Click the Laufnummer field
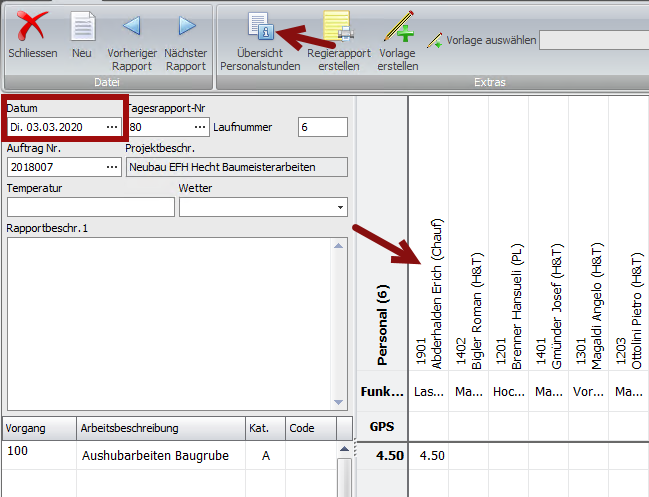The width and height of the screenshot is (649, 497). pyautogui.click(x=322, y=127)
